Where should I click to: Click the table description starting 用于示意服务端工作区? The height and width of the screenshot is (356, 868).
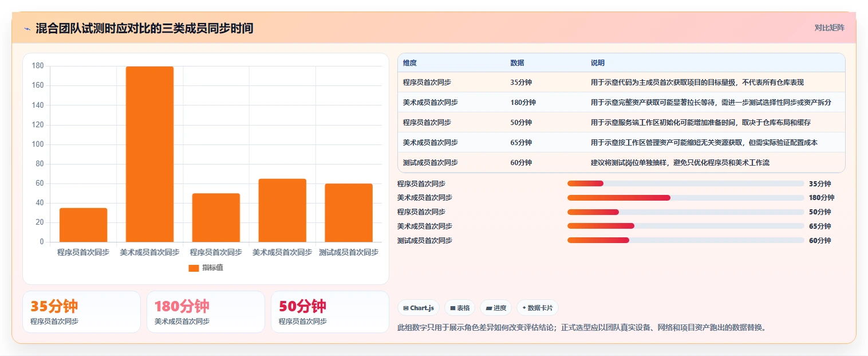(701, 123)
